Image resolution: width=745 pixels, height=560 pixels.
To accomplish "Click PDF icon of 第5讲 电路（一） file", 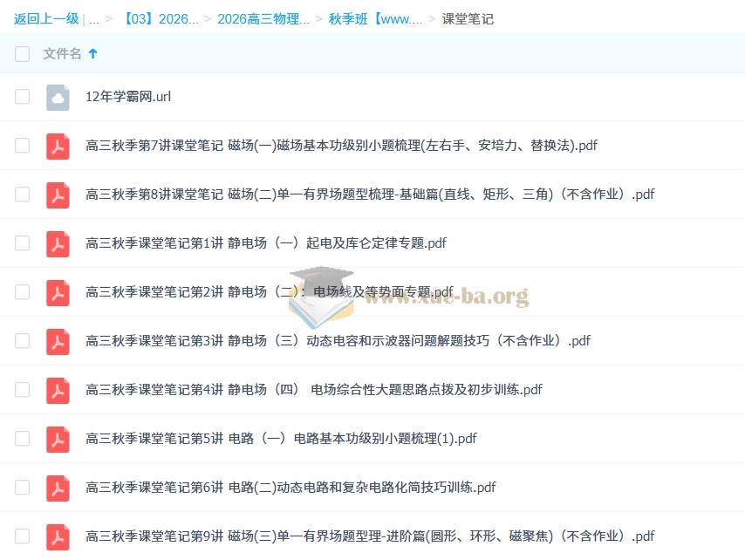I will 58,439.
